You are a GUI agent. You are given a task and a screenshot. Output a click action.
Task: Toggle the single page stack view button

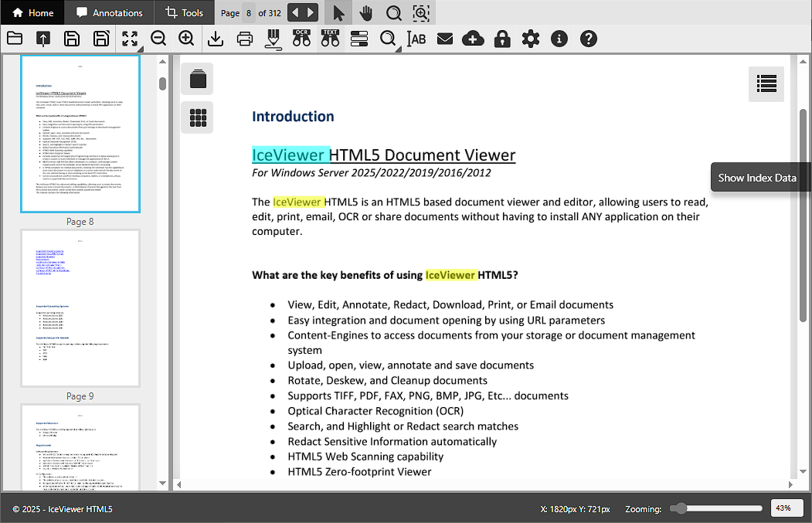click(x=198, y=79)
